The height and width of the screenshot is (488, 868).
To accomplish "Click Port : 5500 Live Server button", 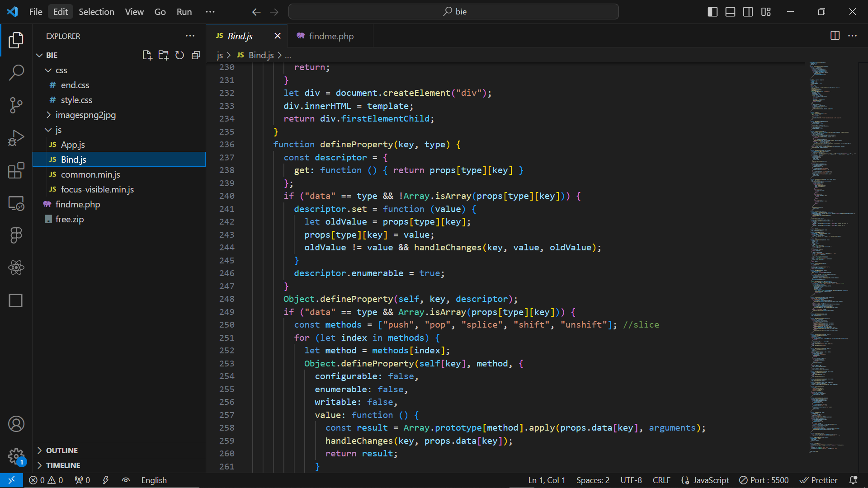I will [764, 480].
